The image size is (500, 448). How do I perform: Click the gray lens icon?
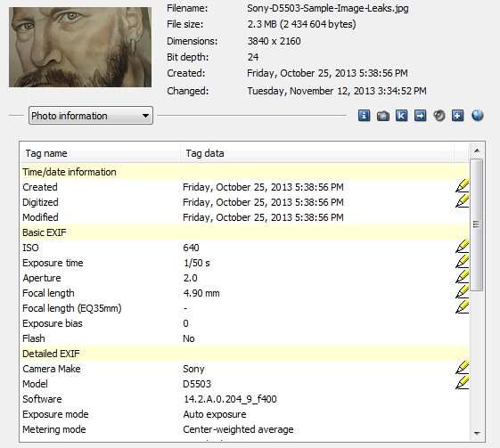(439, 116)
